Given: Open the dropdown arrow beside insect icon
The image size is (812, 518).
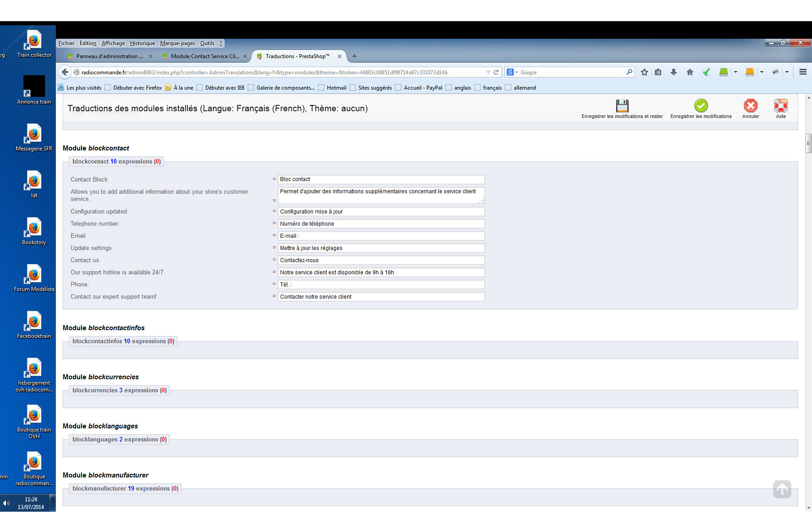Looking at the screenshot, I should (x=787, y=72).
